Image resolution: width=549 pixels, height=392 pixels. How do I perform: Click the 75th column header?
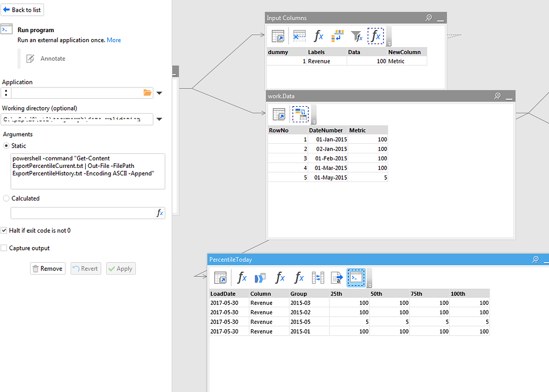coord(429,293)
